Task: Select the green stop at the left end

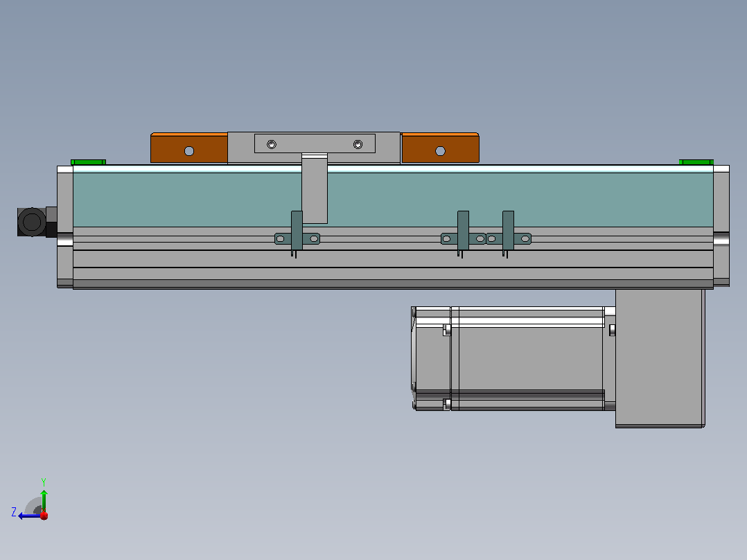Action: pyautogui.click(x=88, y=162)
